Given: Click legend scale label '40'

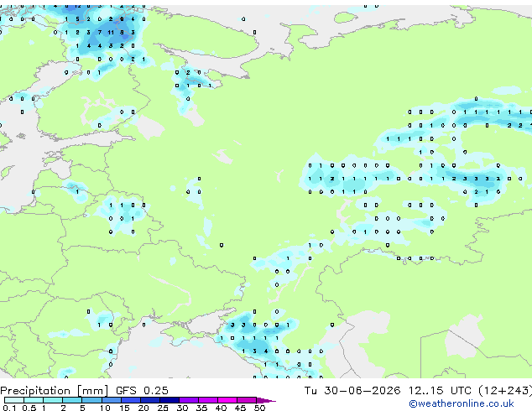Looking at the screenshot, I should 221,408.
